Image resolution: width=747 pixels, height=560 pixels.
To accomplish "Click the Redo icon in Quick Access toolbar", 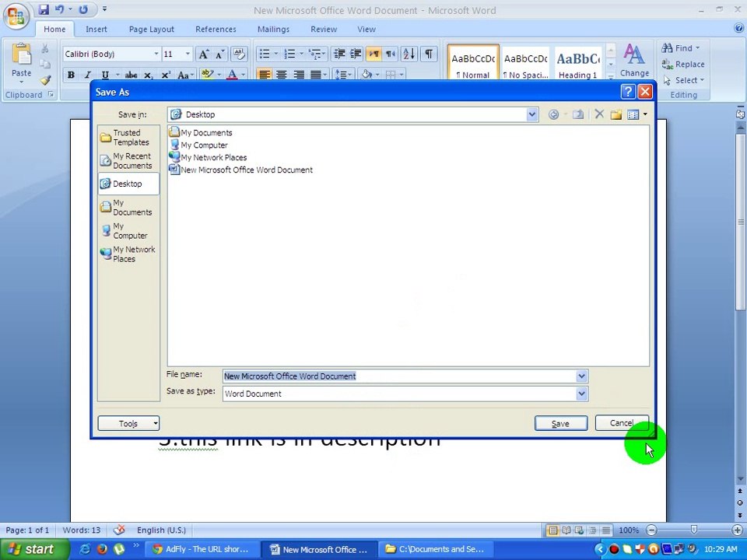I will click(x=83, y=9).
